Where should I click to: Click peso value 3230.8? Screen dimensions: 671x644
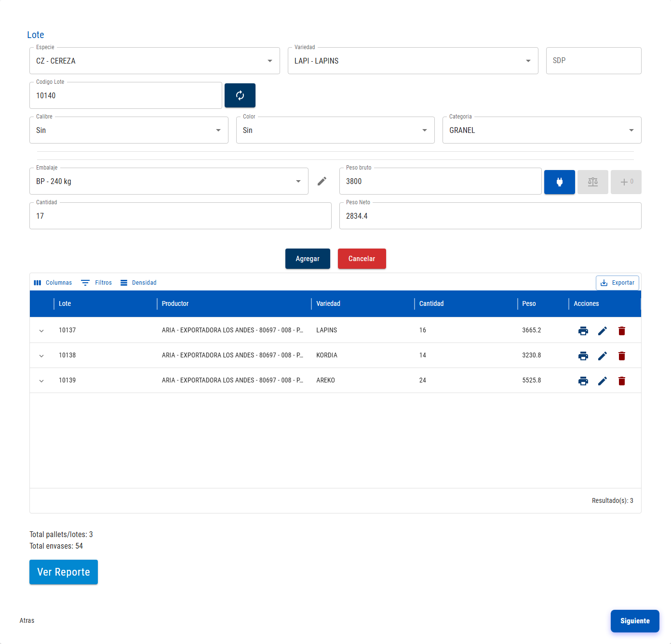click(532, 355)
